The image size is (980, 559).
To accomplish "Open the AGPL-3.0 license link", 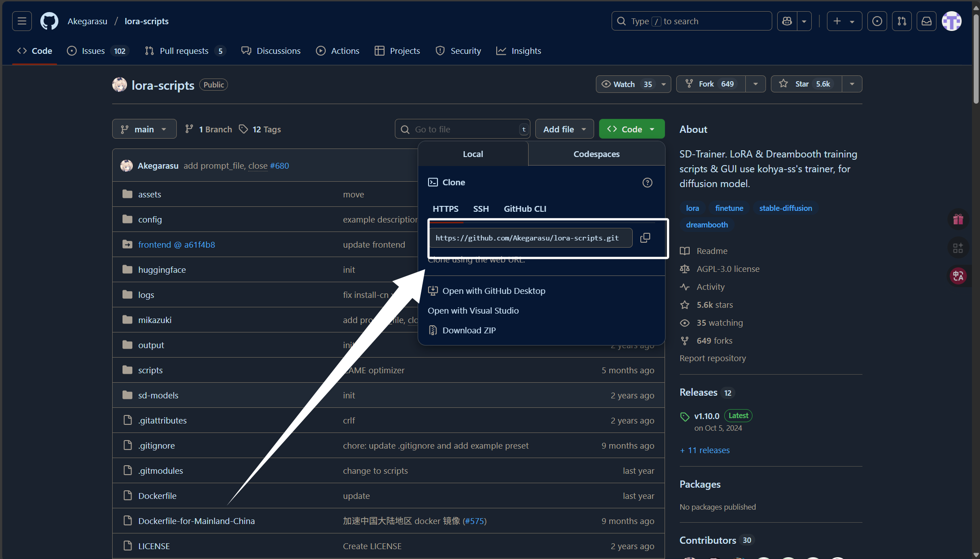I will [720, 269].
